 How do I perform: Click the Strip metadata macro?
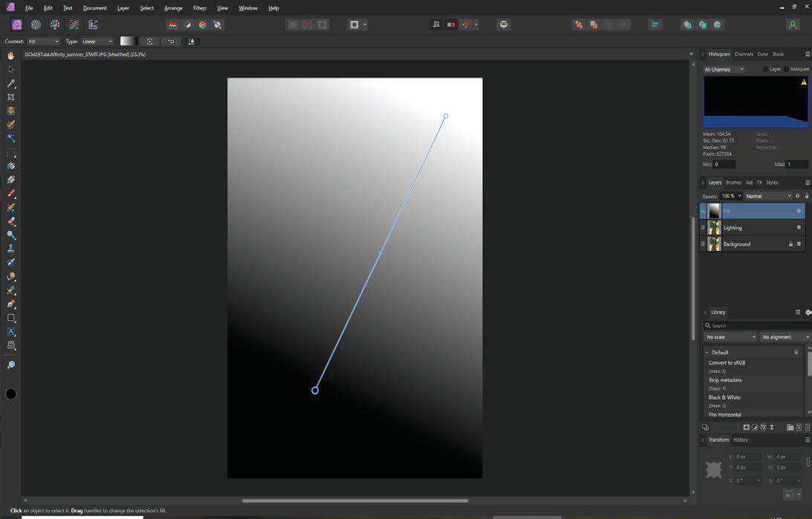click(724, 379)
